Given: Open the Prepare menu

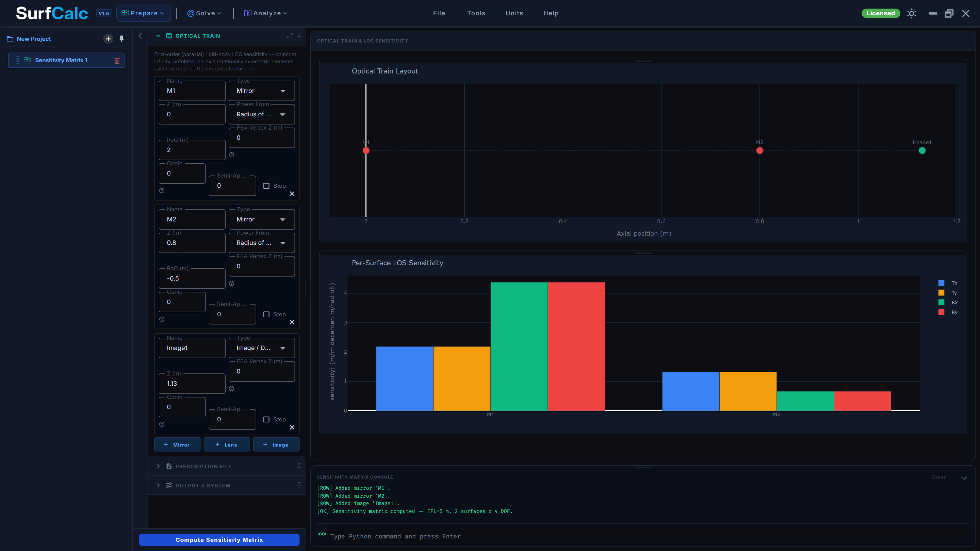Looking at the screenshot, I should click(143, 13).
